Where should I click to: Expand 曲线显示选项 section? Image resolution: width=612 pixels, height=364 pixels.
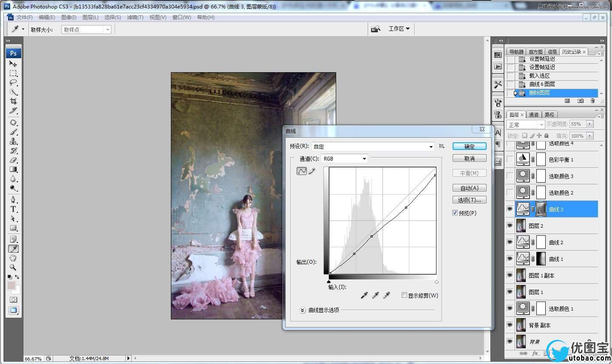pos(303,310)
